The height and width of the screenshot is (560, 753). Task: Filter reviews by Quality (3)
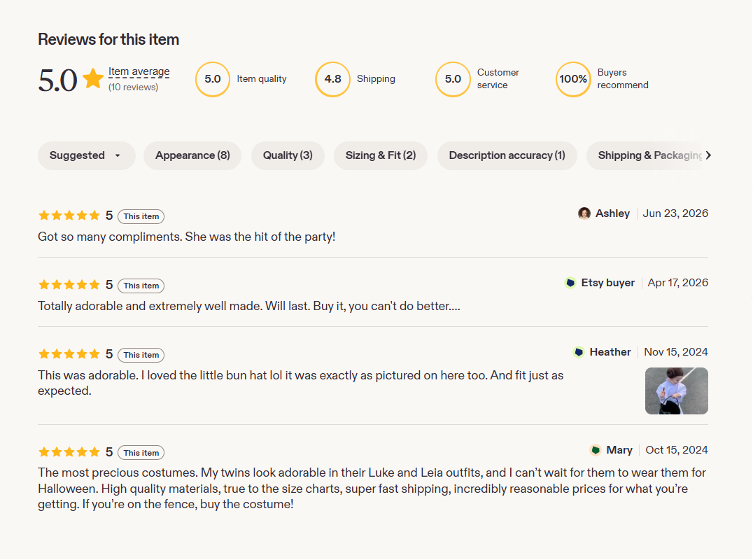288,155
